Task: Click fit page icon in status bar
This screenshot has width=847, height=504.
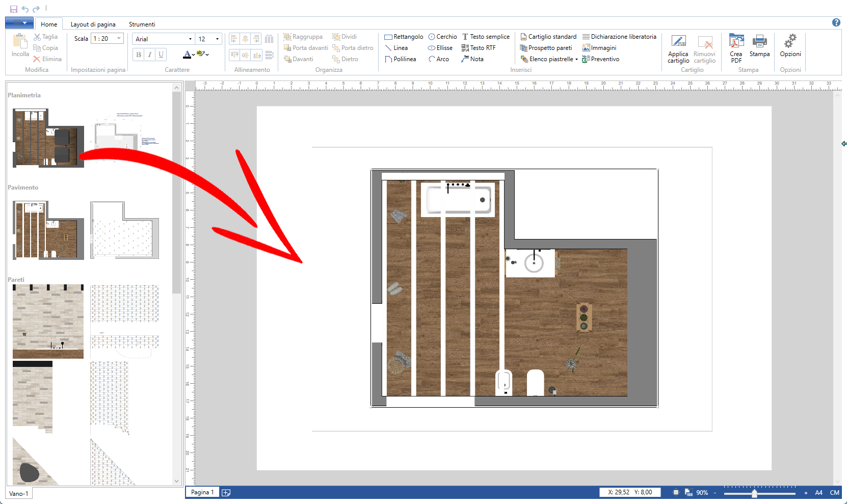Action: (676, 492)
